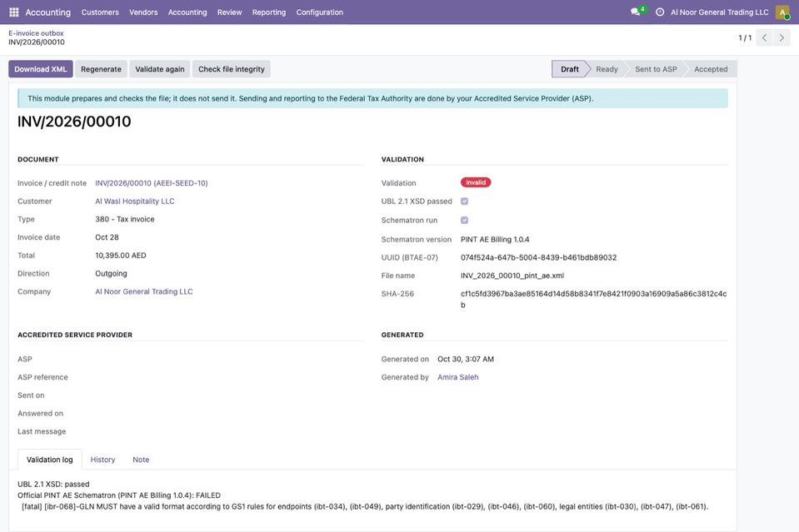Click the Validate again button
This screenshot has height=532, width=799.
coord(160,69)
